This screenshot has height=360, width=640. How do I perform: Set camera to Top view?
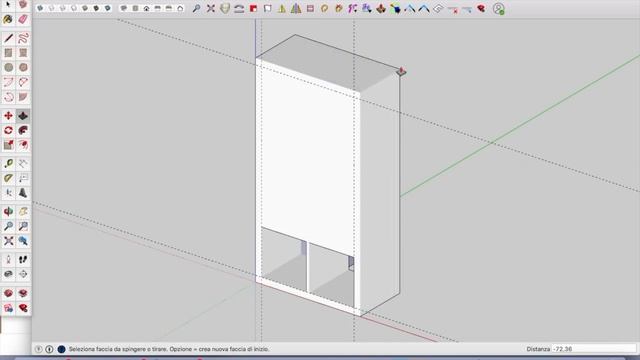(135, 8)
